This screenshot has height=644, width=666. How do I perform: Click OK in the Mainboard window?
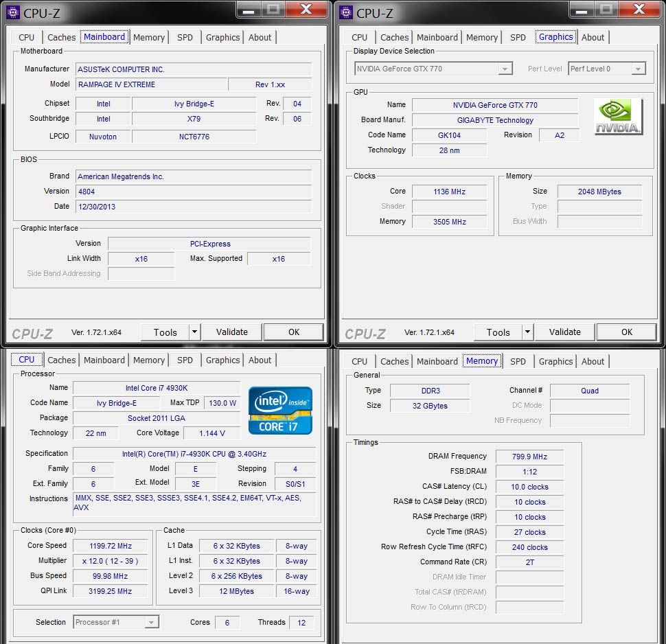(x=294, y=332)
